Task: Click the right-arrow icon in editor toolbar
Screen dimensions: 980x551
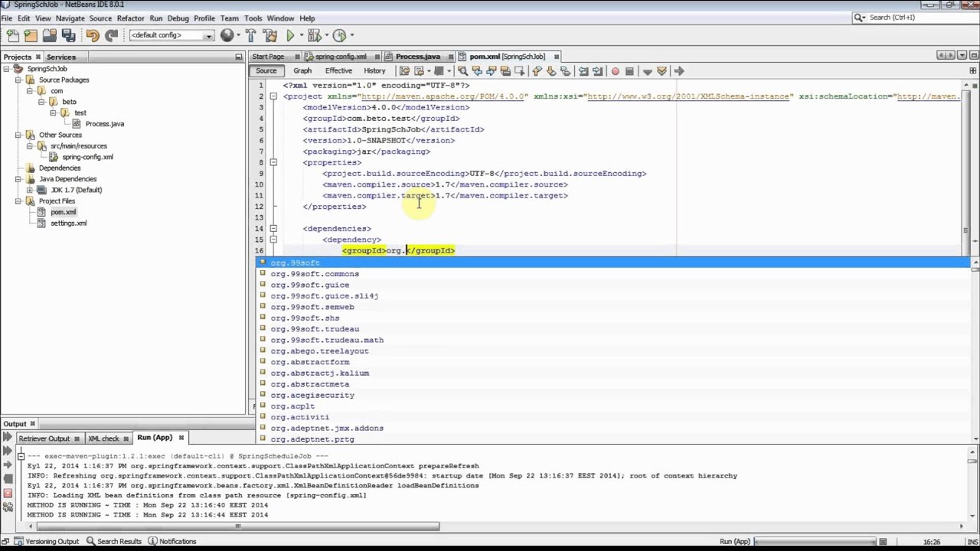Action: [x=679, y=71]
